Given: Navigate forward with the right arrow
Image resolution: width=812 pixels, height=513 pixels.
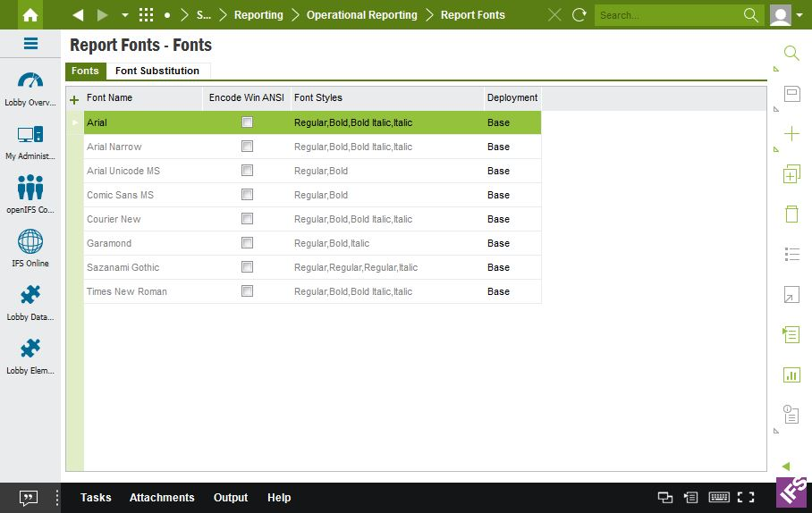Looking at the screenshot, I should 103,15.
